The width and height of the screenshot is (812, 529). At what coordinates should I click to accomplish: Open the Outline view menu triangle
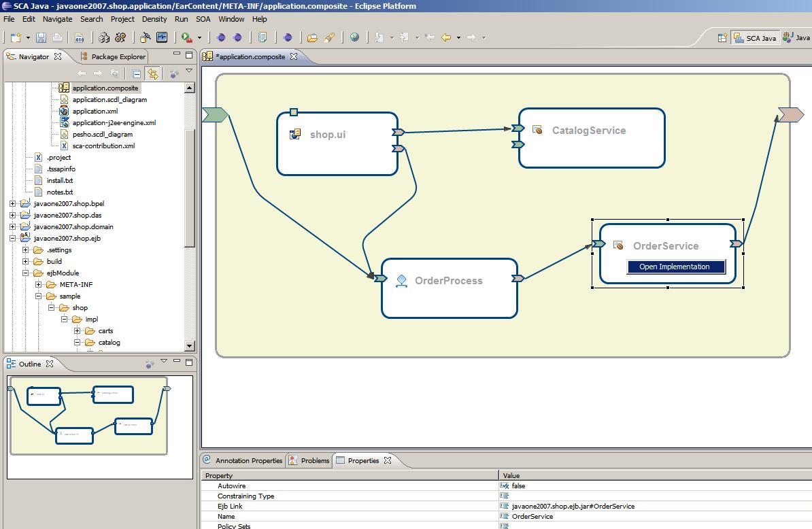point(164,361)
